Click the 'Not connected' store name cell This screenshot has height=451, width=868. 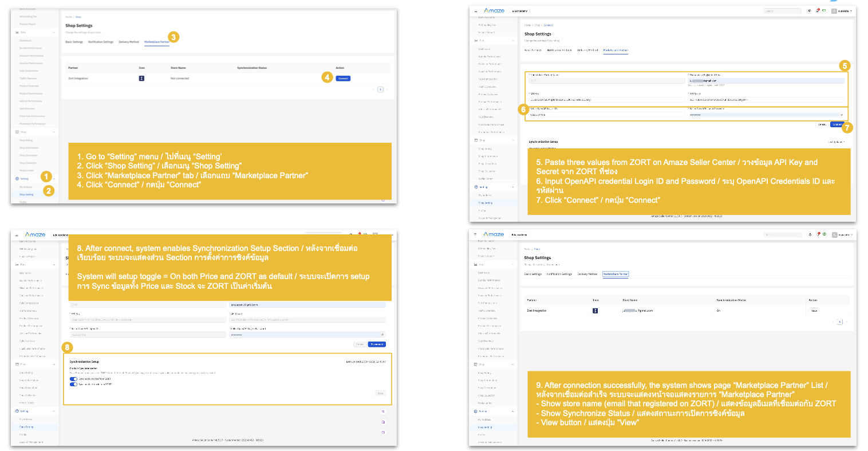[180, 79]
